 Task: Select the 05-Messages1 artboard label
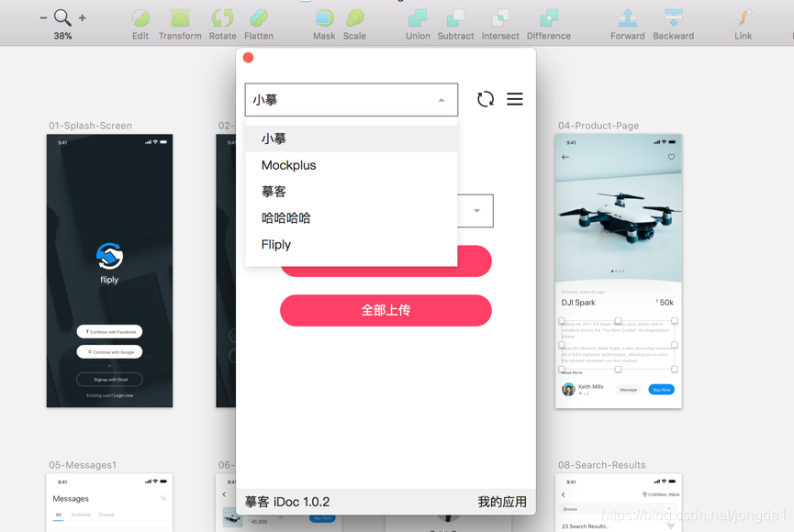coord(83,465)
